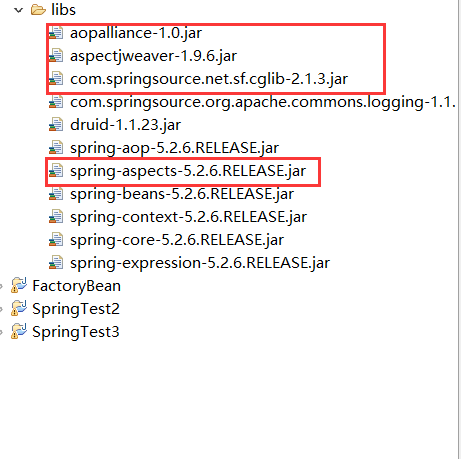Select the cglib-2.1.3.jar file icon
461x459 pixels.
click(56, 79)
